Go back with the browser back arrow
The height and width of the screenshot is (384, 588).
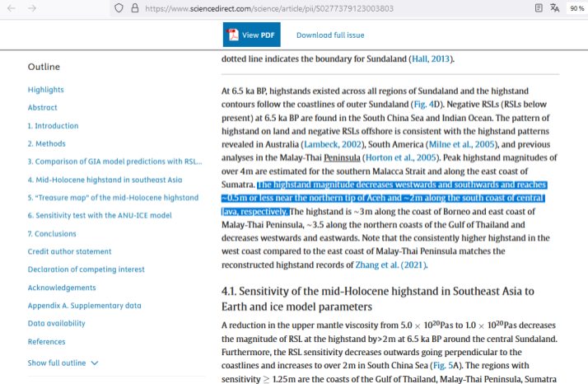[12, 8]
